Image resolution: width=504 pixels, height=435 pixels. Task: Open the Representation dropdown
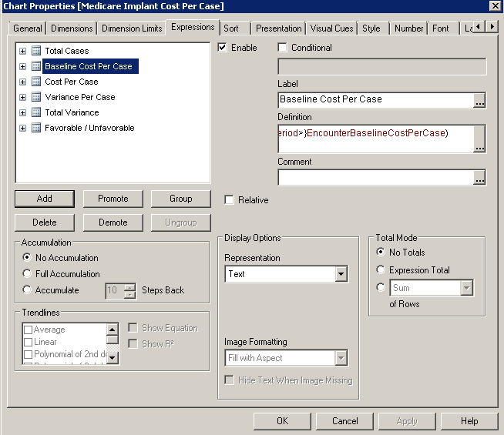pyautogui.click(x=341, y=274)
